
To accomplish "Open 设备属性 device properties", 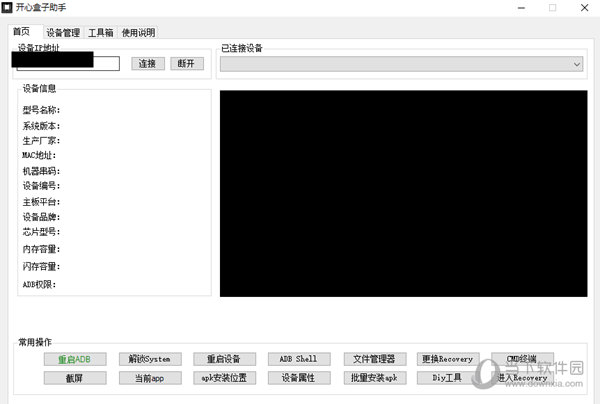I will point(298,377).
